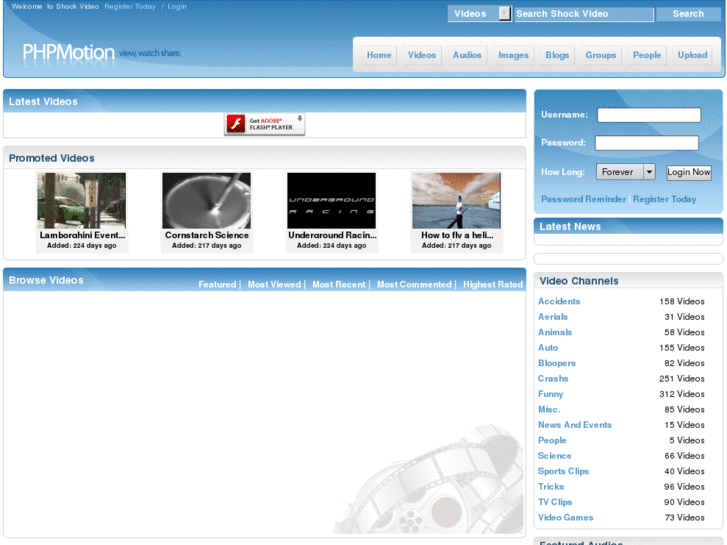727x545 pixels.
Task: Open the Bloopers video channel
Action: coord(556,363)
